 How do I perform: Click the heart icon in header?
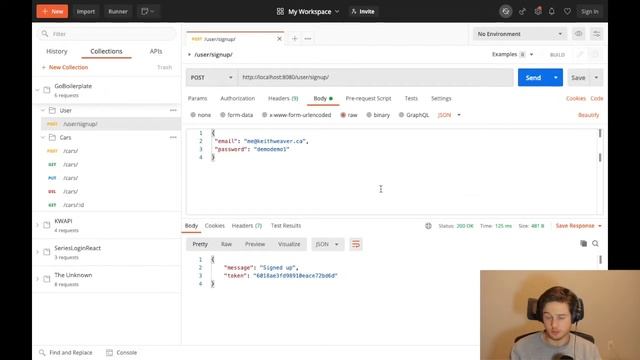point(567,11)
